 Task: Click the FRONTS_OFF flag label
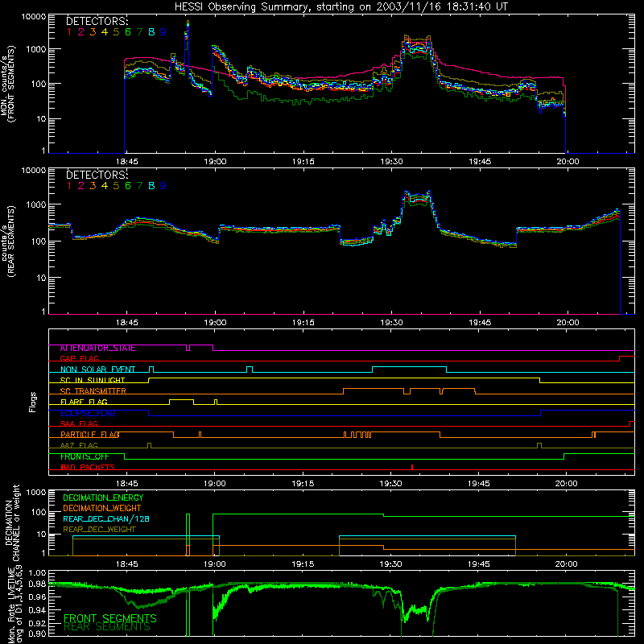click(85, 456)
